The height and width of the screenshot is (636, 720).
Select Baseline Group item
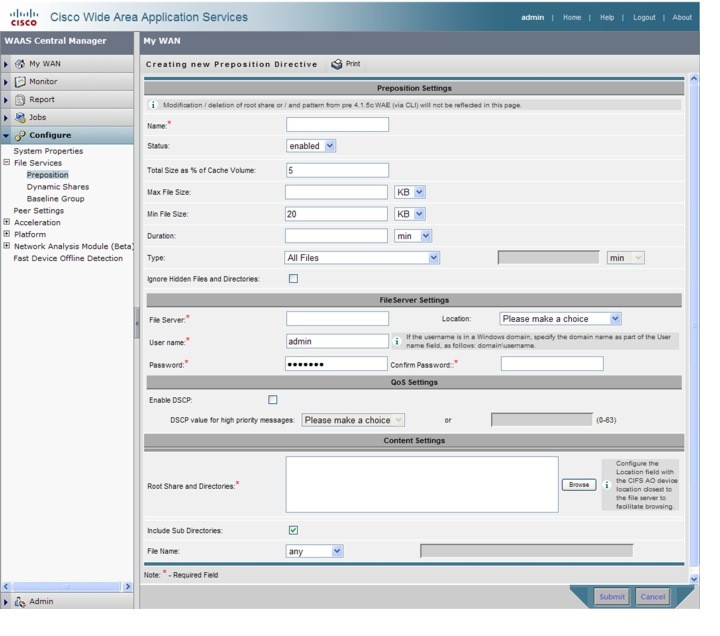point(56,199)
